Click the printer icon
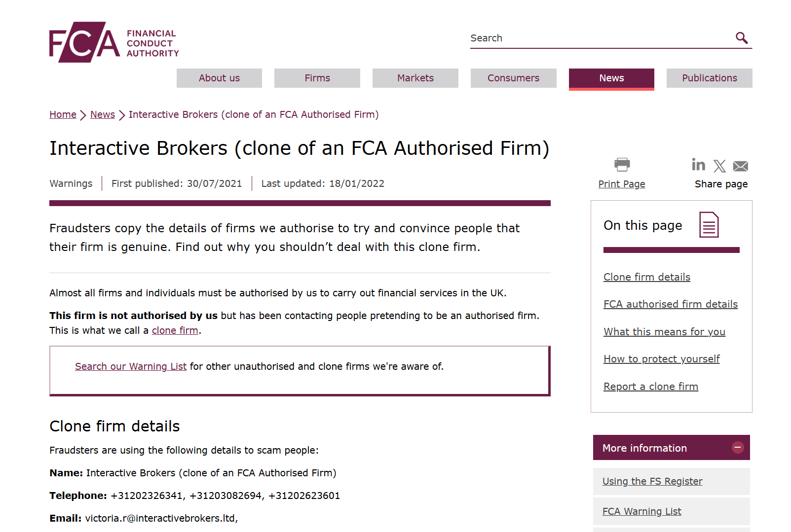Screen dimensions: 791x532 pyautogui.click(x=622, y=164)
